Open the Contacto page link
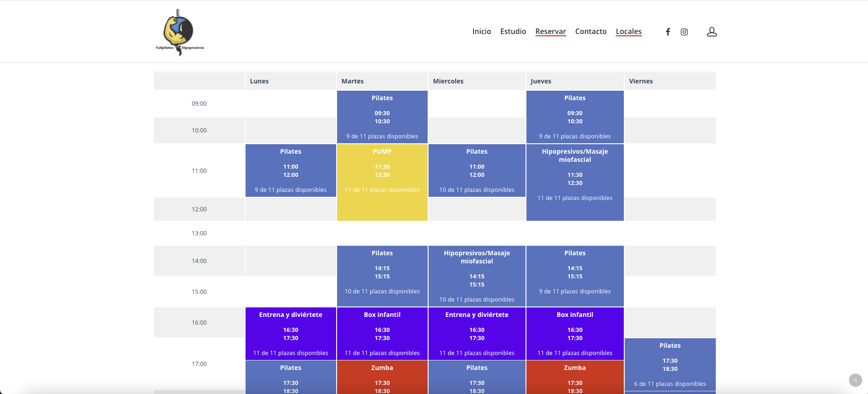This screenshot has height=394, width=868. pyautogui.click(x=590, y=31)
